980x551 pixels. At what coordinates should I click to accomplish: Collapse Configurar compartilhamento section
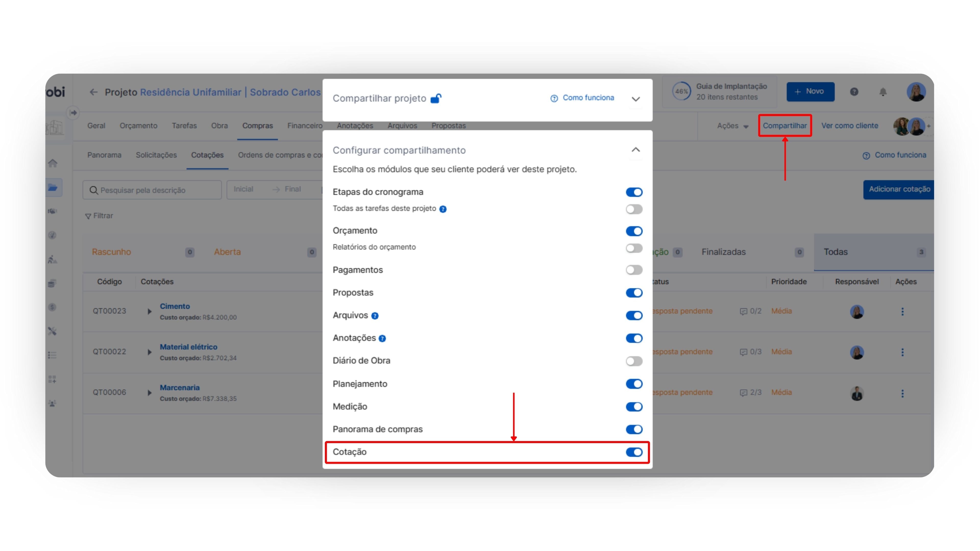(x=635, y=150)
